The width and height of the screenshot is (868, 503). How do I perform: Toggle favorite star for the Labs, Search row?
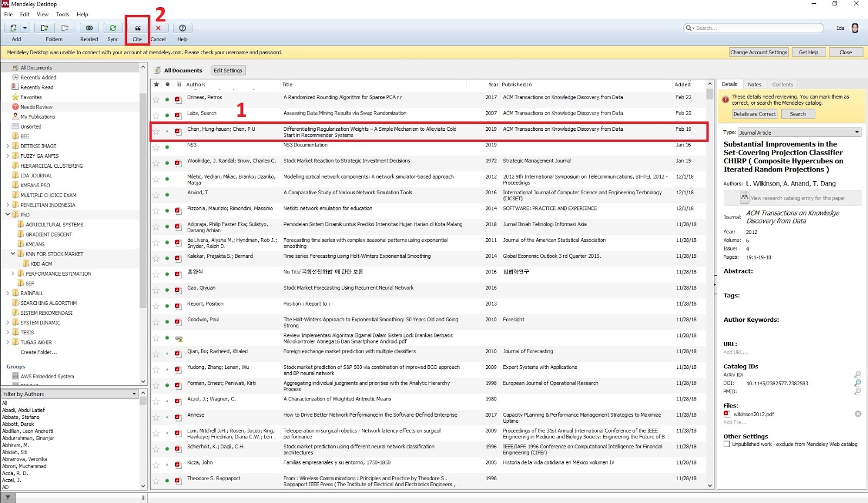pyautogui.click(x=156, y=116)
